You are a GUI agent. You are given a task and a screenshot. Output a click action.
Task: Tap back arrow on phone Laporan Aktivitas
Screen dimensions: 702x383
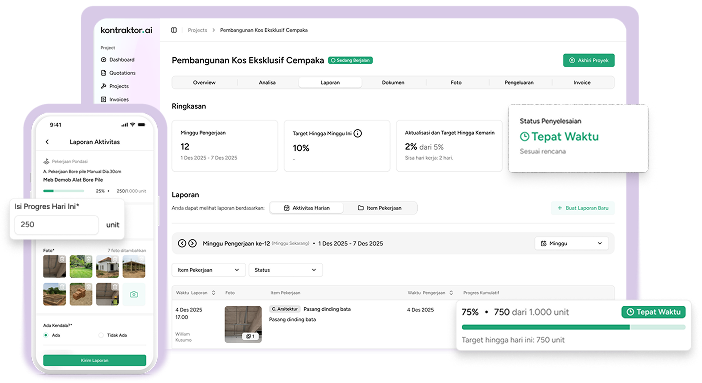[x=47, y=142]
